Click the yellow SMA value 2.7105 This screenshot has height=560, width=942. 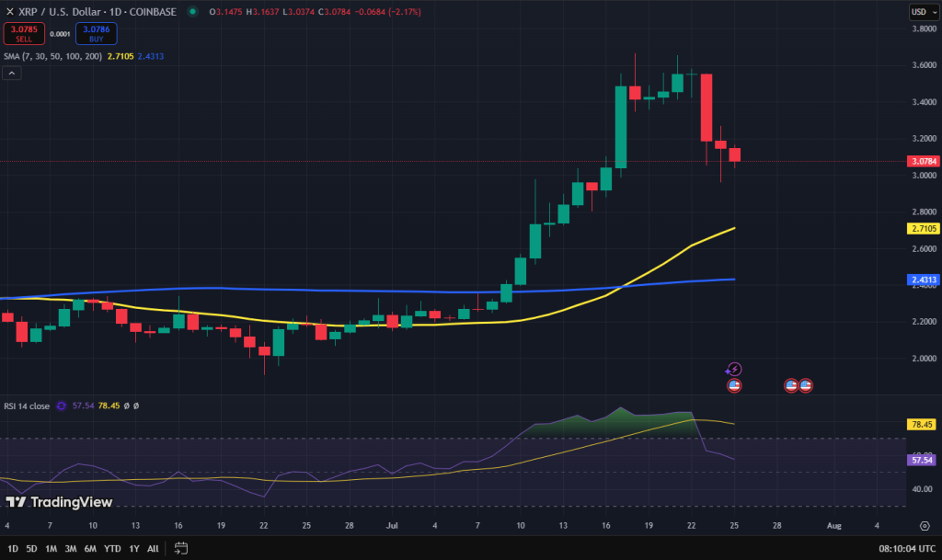(x=121, y=56)
